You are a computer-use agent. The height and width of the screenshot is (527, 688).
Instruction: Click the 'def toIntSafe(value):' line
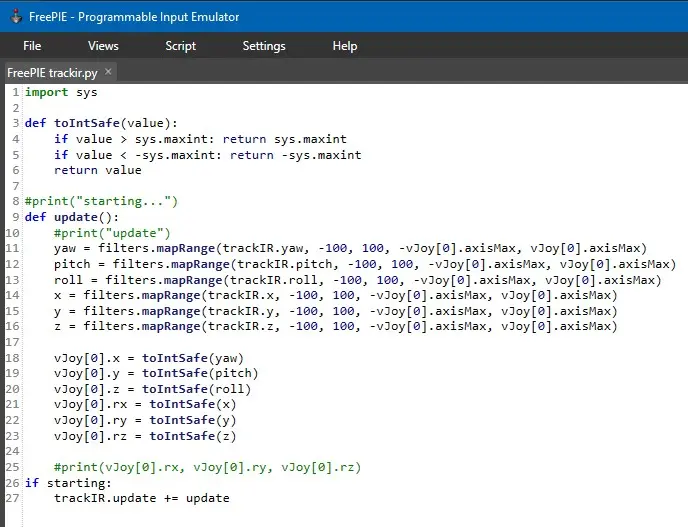click(x=101, y=123)
